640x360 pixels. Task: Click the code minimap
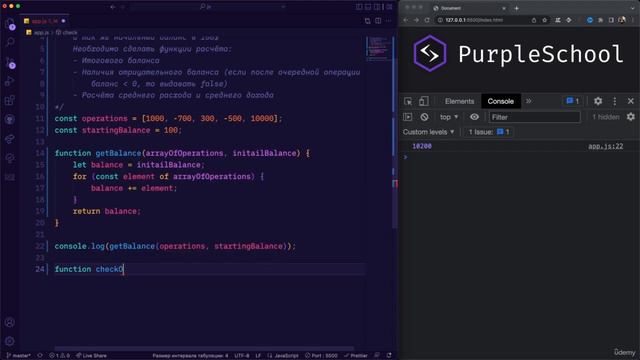pyautogui.click(x=378, y=48)
